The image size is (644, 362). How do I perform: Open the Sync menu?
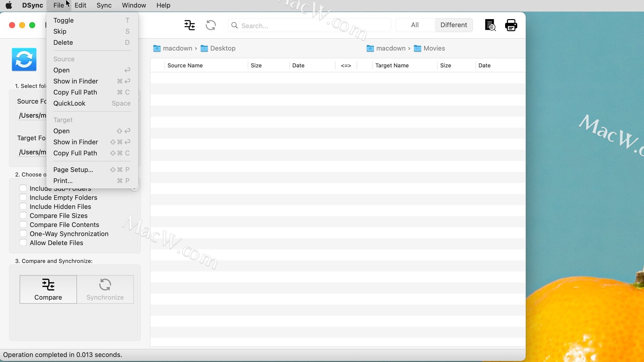104,5
